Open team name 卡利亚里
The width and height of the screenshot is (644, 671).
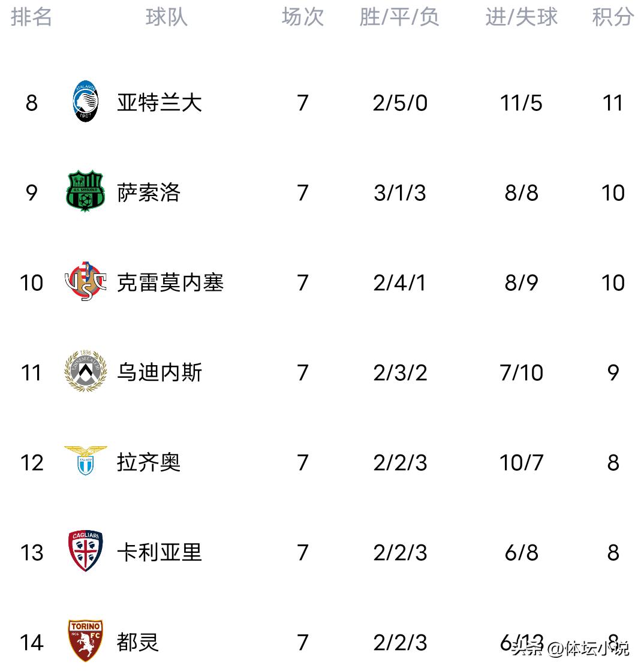coord(160,552)
